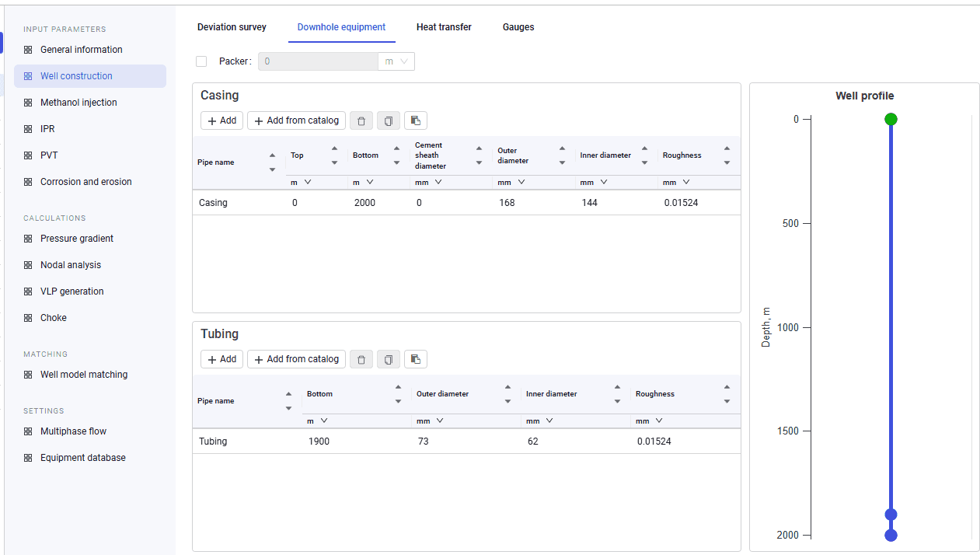
Task: Switch to the Heat transfer tab
Action: 444,27
